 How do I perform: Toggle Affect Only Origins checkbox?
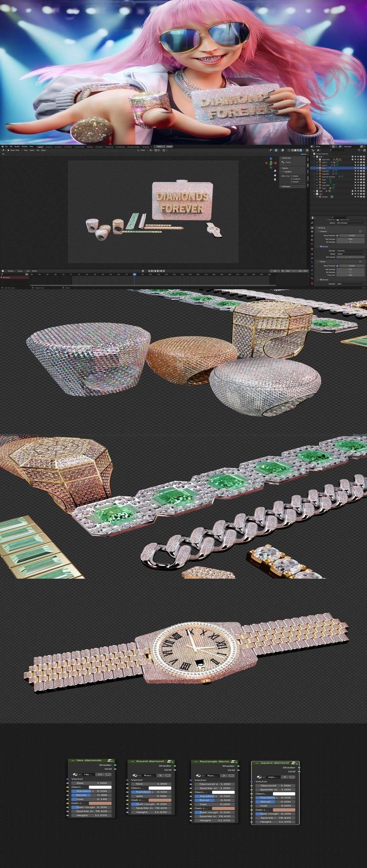point(292,176)
